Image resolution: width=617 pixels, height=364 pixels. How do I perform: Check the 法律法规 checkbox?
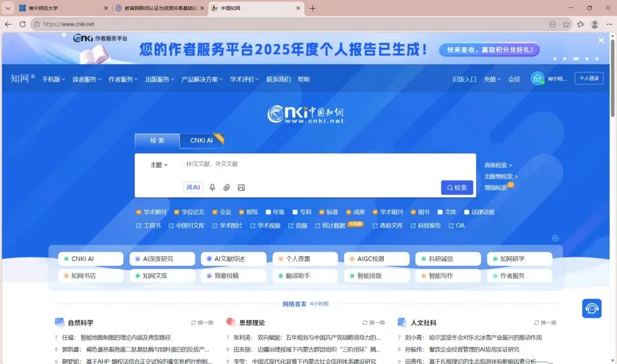coord(466,212)
